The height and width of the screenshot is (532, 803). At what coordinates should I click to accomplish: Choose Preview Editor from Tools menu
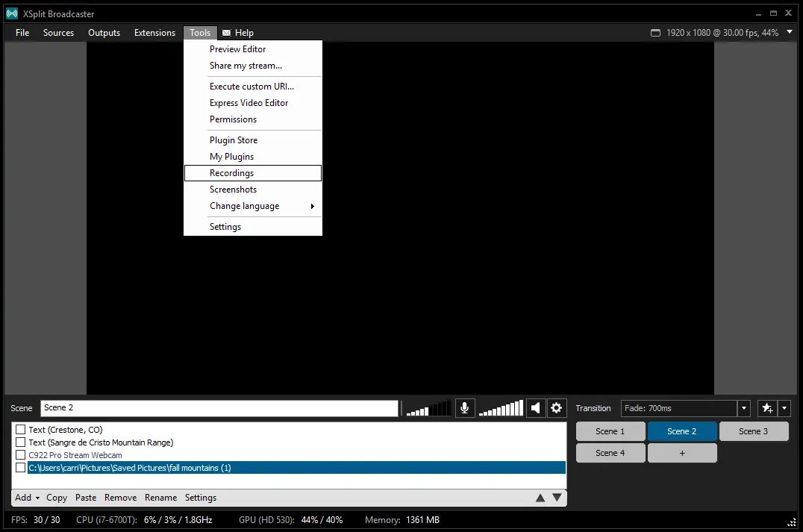(253, 49)
